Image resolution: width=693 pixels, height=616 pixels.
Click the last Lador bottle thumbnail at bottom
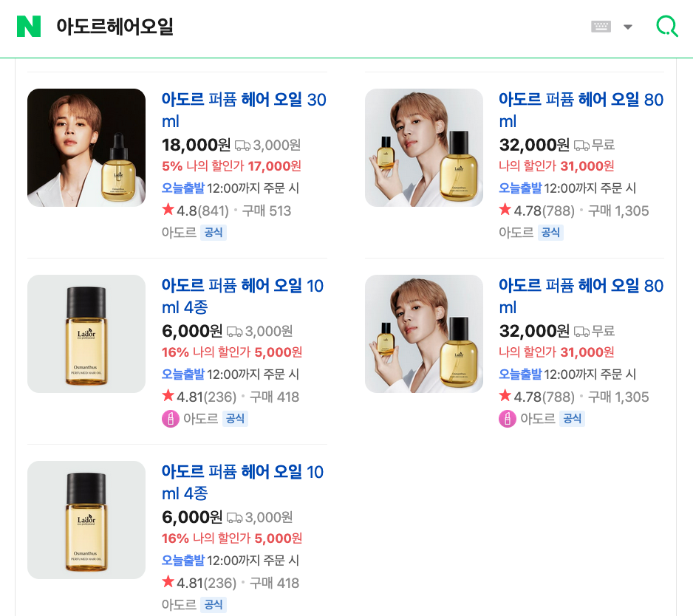[x=86, y=520]
